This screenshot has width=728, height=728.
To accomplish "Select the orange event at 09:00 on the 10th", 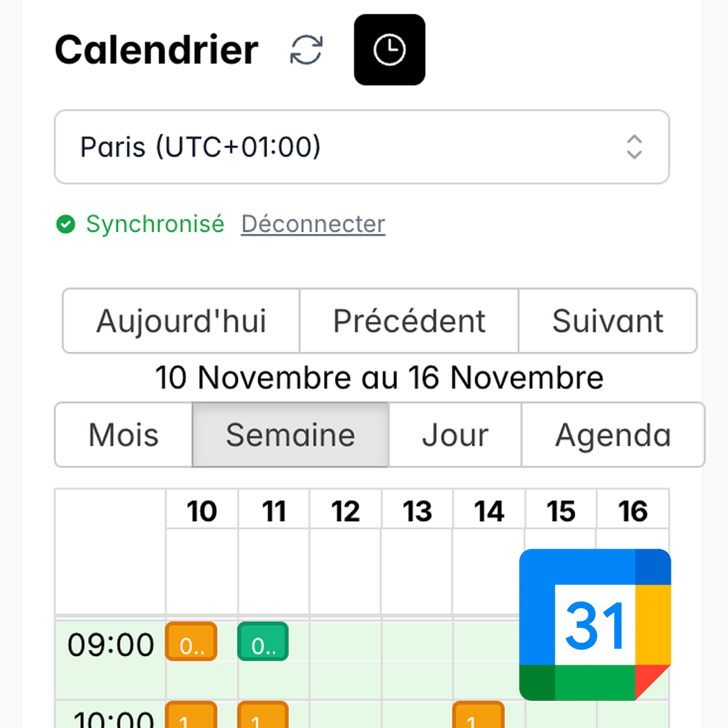I will (191, 642).
